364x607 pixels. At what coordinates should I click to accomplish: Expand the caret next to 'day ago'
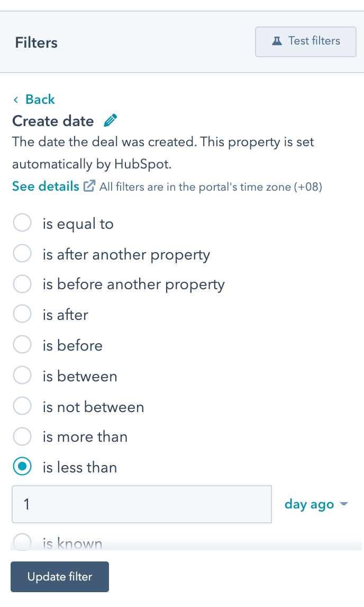pos(343,504)
